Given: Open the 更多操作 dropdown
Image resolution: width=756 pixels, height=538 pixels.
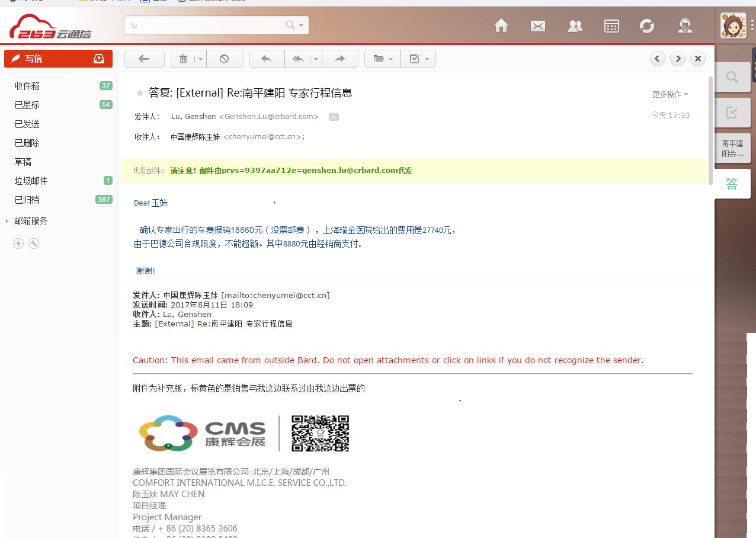Looking at the screenshot, I should click(670, 94).
